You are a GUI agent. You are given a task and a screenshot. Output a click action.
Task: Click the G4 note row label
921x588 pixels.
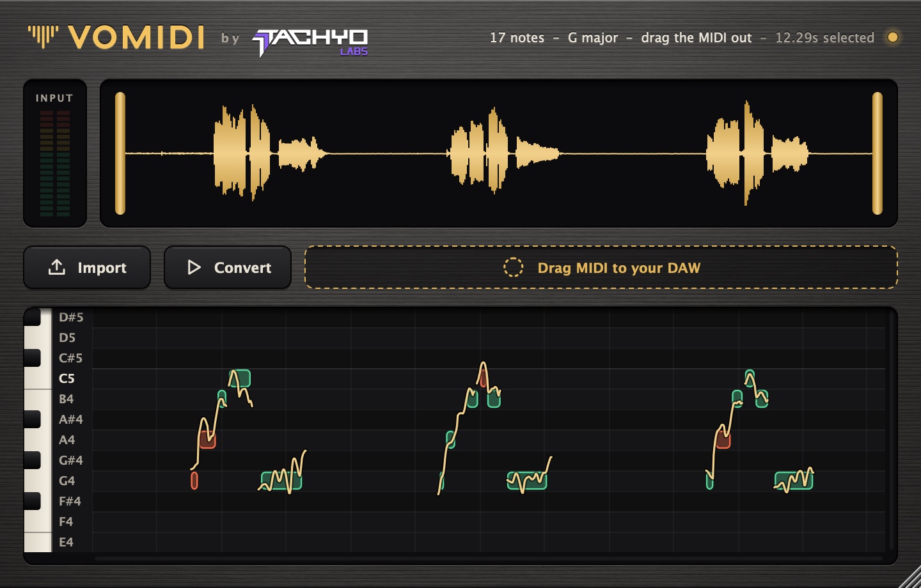[67, 481]
